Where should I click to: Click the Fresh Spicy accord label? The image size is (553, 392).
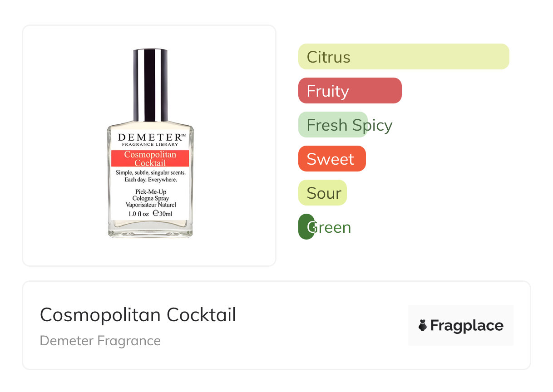[349, 125]
